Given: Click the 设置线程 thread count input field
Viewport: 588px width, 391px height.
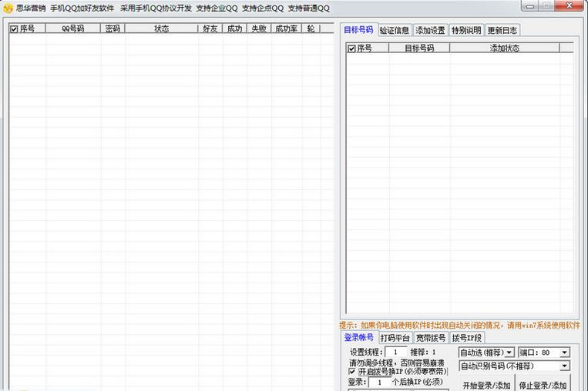Looking at the screenshot, I should [x=395, y=353].
